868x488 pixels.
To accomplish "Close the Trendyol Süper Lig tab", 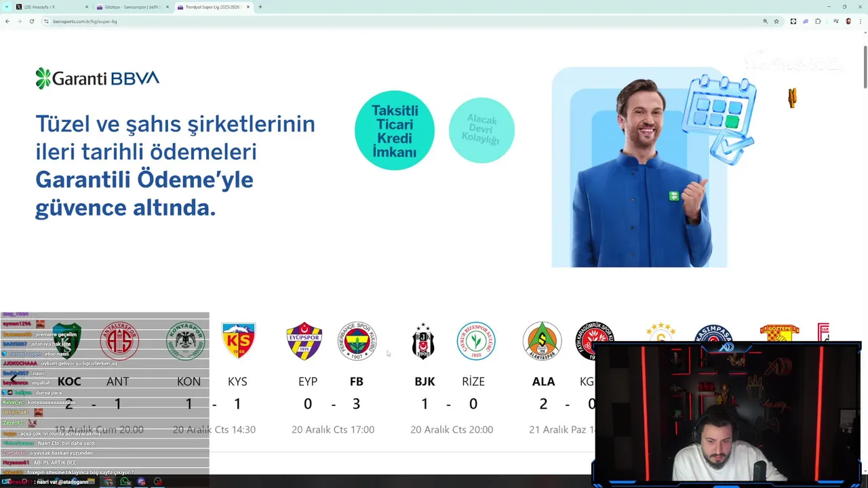I will click(248, 7).
